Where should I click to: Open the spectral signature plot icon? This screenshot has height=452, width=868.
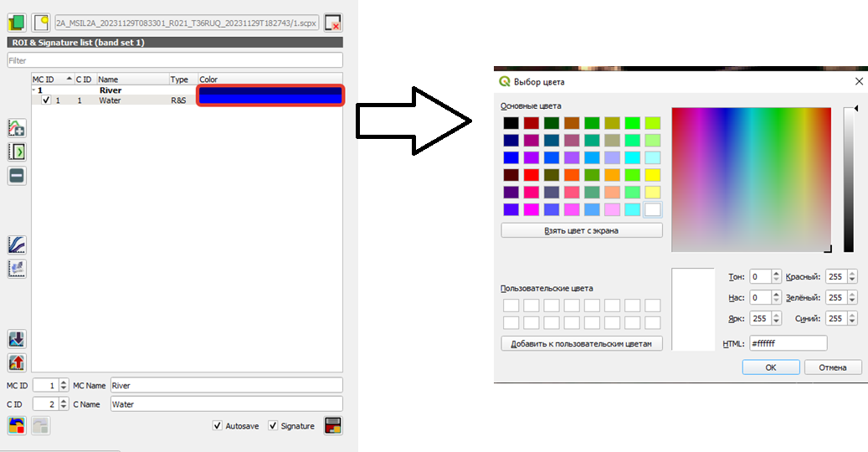point(17,245)
